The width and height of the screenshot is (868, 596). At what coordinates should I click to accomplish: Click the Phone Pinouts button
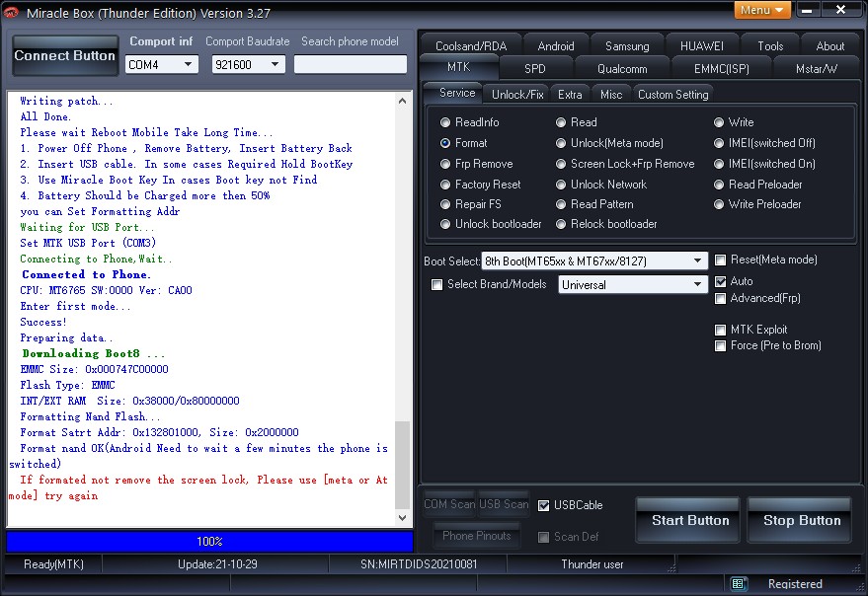tap(477, 536)
